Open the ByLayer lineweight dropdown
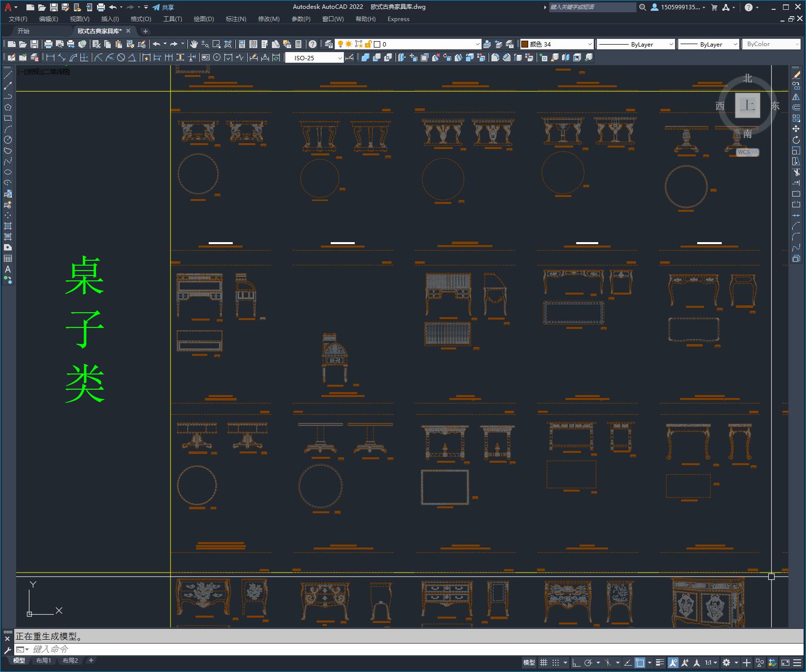Image resolution: width=806 pixels, height=672 pixels. pyautogui.click(x=708, y=44)
